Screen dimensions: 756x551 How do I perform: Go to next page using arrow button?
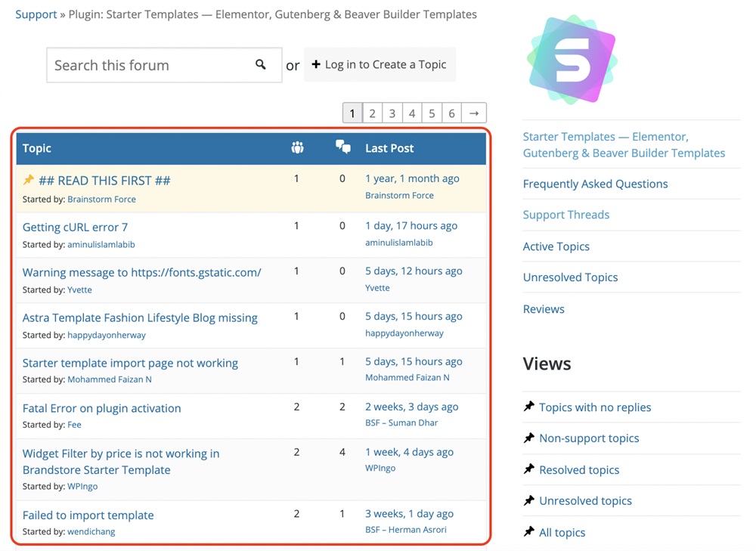click(474, 113)
